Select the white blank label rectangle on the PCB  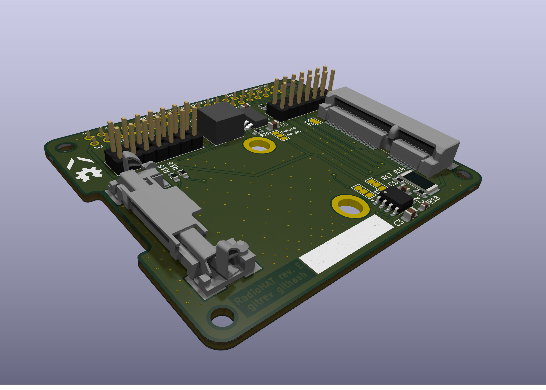[346, 244]
